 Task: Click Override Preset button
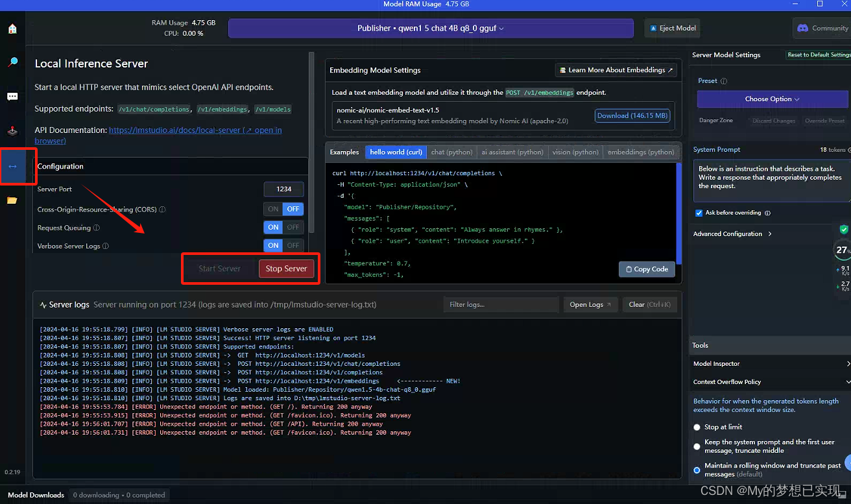(x=824, y=121)
